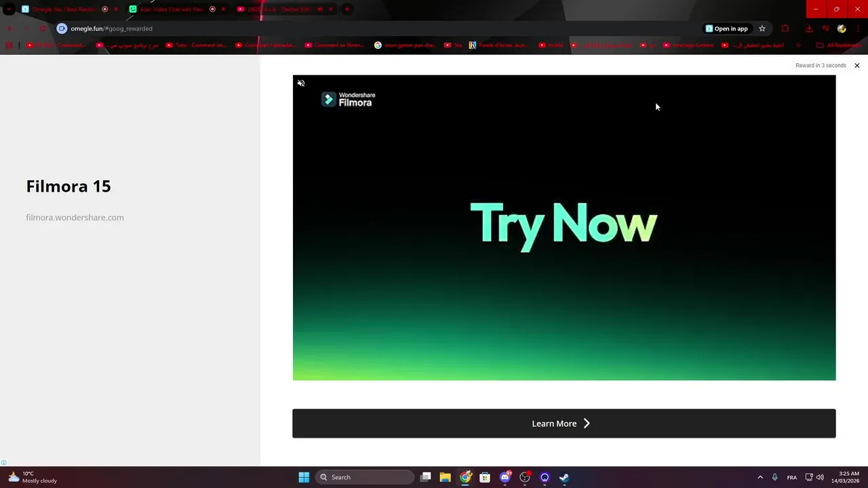Viewport: 868px width, 488px height.
Task: Expand the hidden bookmarks overflow chevron
Action: tap(798, 45)
